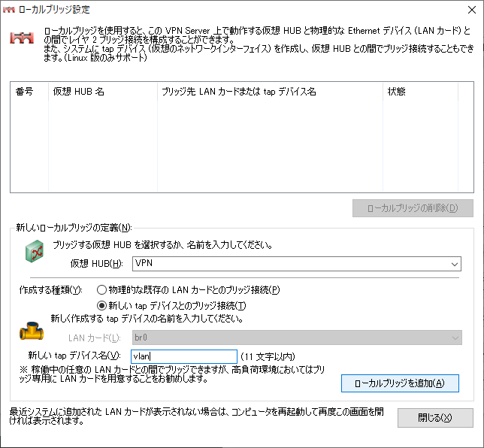The height and width of the screenshot is (448, 484).
Task: Click the 番号 column header
Action: click(29, 92)
